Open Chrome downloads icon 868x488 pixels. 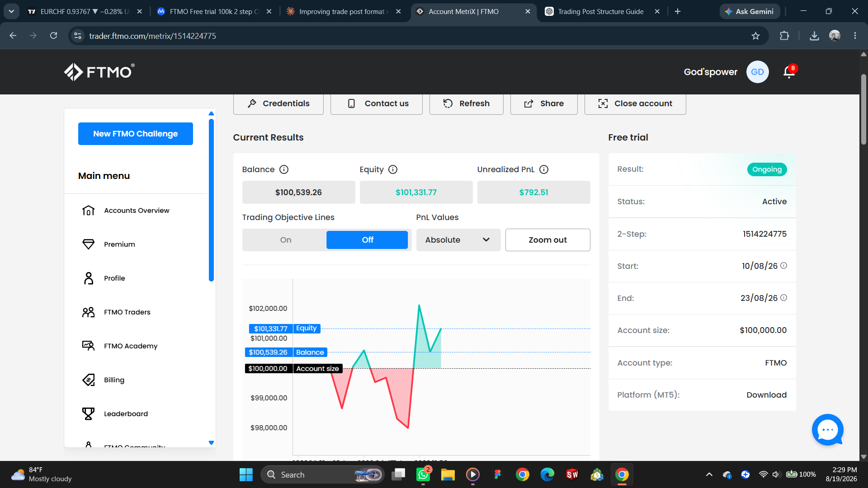tap(814, 36)
